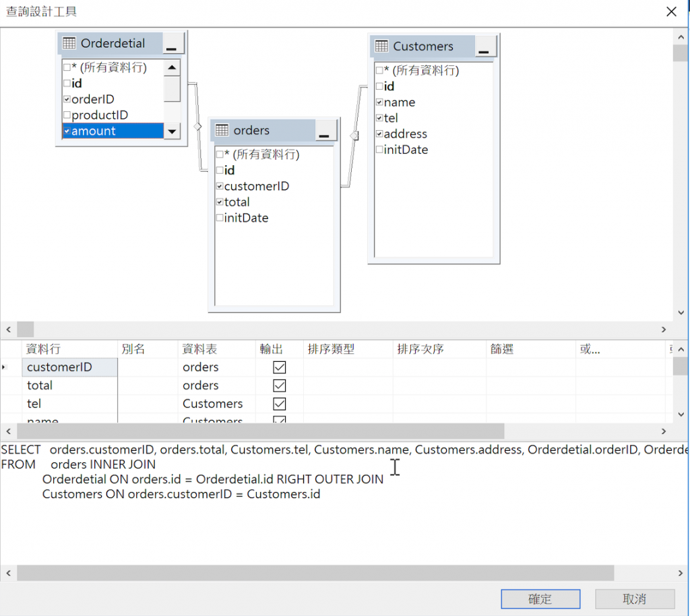Screen dimensions: 690x616
Task: Click grid pane horizontal scroll right arrow
Action: [664, 431]
